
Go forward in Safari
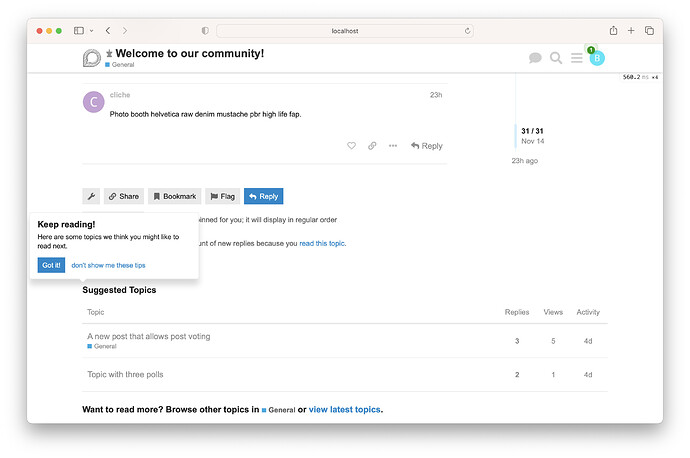[x=125, y=30]
